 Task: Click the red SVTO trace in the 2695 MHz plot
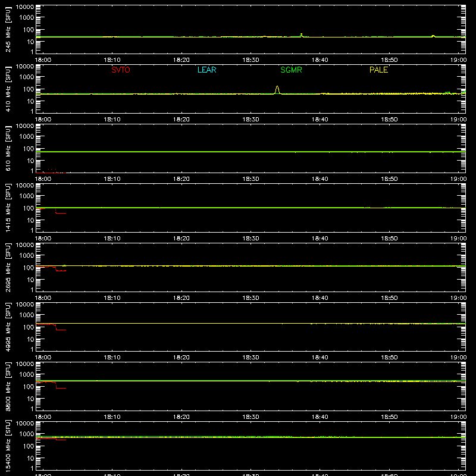[61, 271]
